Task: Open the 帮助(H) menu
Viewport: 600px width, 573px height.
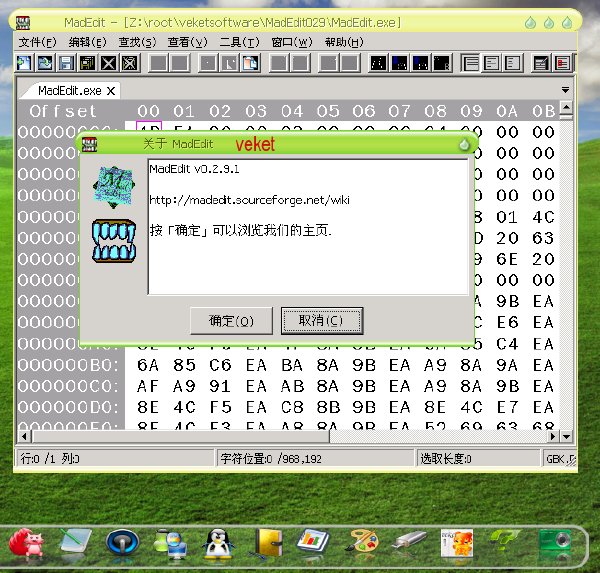Action: click(344, 42)
